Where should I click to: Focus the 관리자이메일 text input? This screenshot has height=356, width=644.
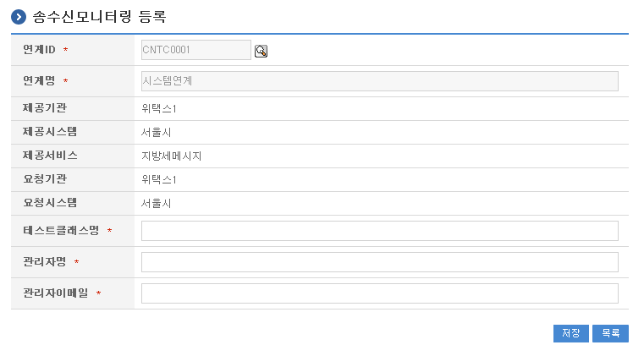tap(379, 293)
